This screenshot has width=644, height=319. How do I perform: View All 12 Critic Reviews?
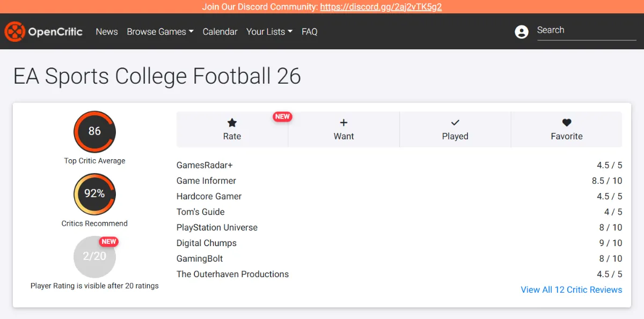click(x=571, y=290)
